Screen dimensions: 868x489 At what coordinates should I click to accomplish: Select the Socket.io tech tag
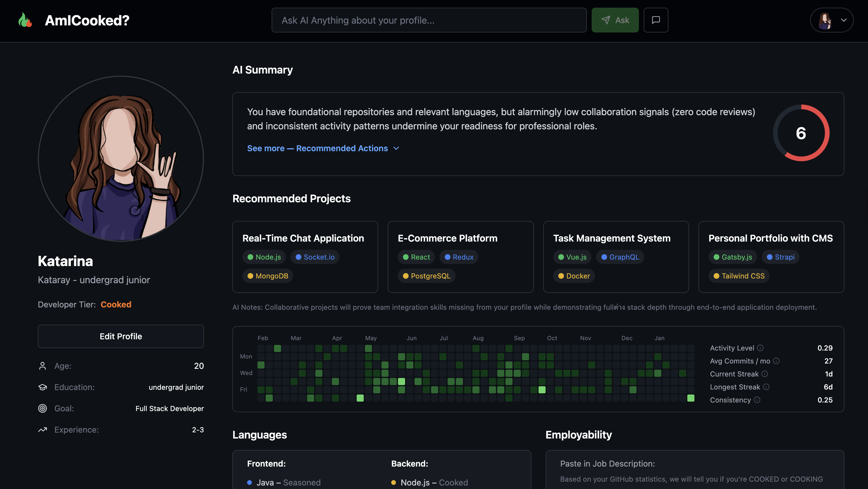pyautogui.click(x=315, y=257)
